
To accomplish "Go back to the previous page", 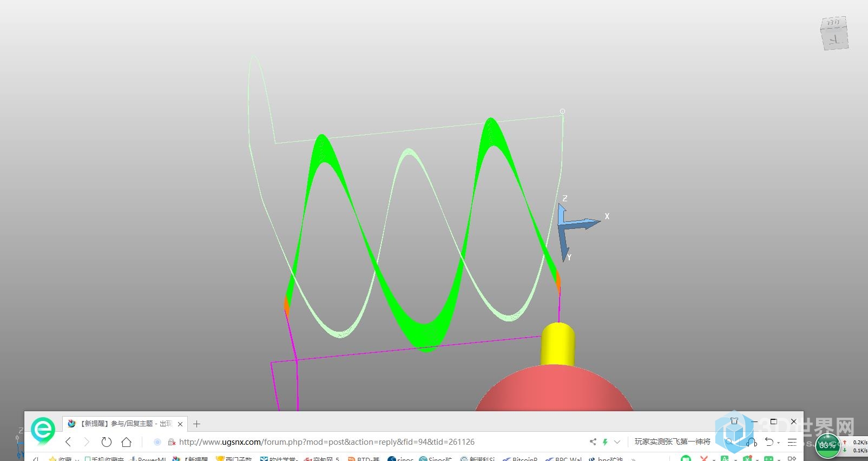I will coord(68,442).
